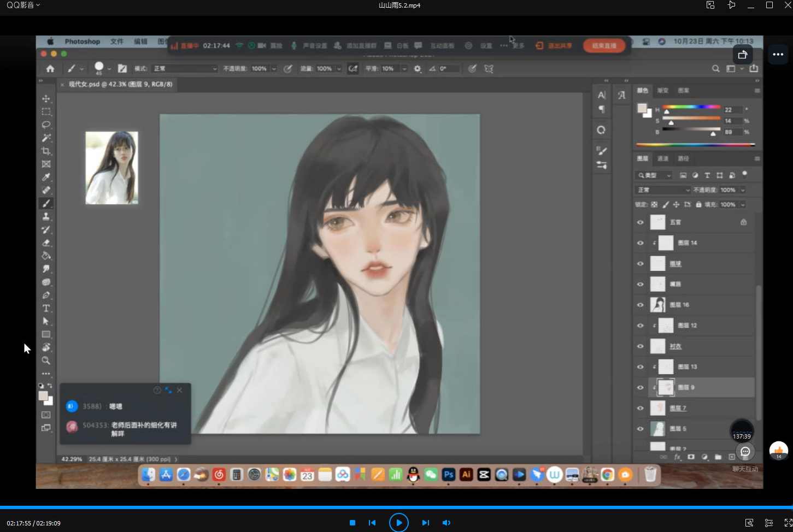Open the Photoshop app in the Dock

tap(448, 475)
